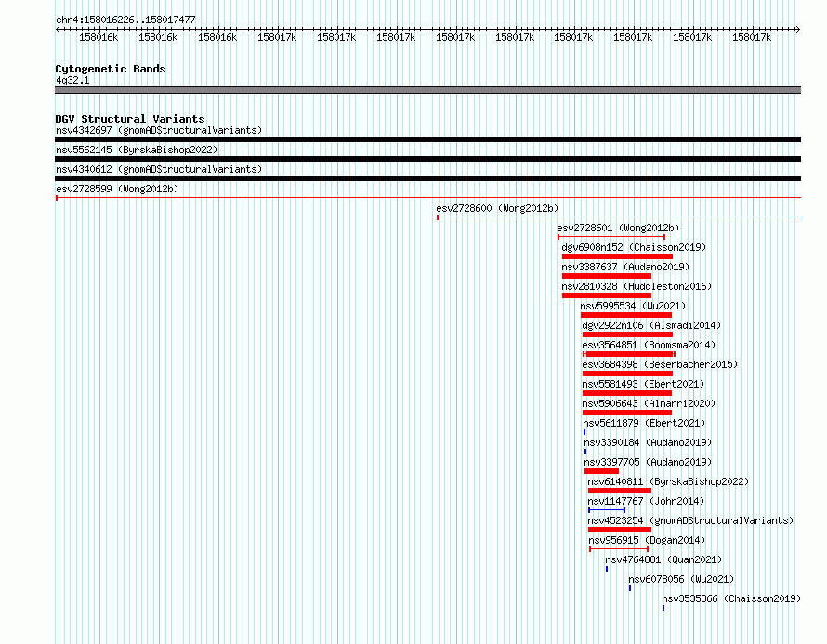Click the left arrow end of the ruler

tap(58, 29)
